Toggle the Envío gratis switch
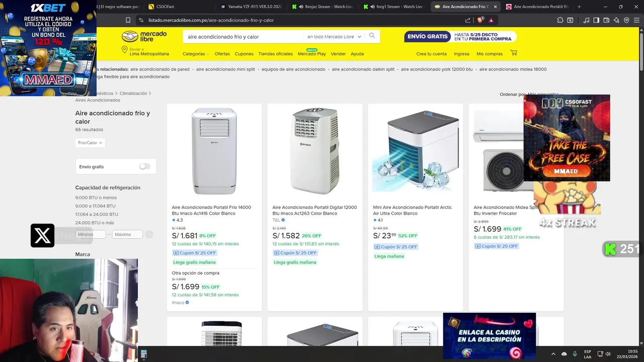Viewport: 644px width, 362px height. point(145,166)
